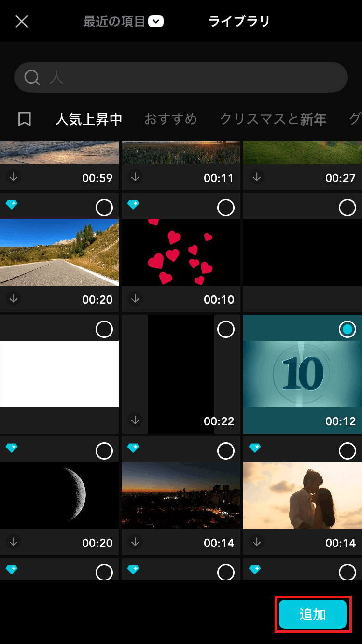The image size is (362, 644).
Task: Download the crescent moon clip via arrow icon
Action: click(14, 542)
